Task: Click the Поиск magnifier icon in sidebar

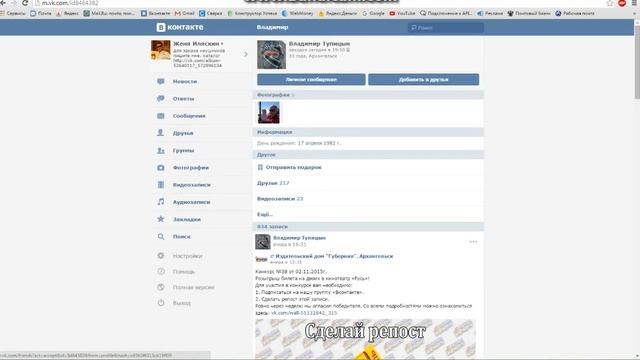Action: 161,237
